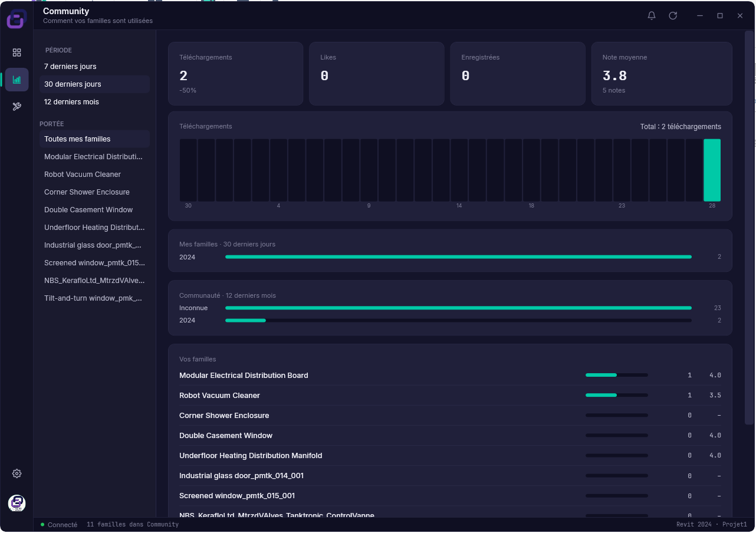The height and width of the screenshot is (533, 756).
Task: Open Double Casement Window row in Vos familles
Action: (x=450, y=436)
